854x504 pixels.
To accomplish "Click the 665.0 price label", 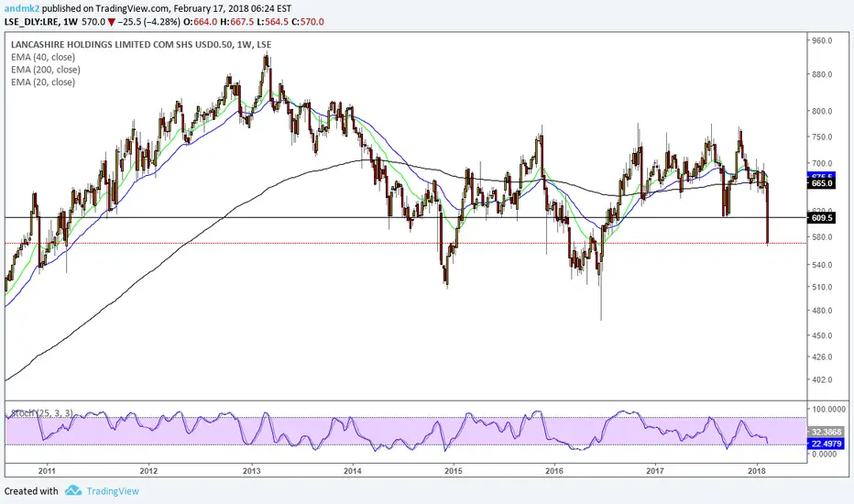I will [821, 183].
